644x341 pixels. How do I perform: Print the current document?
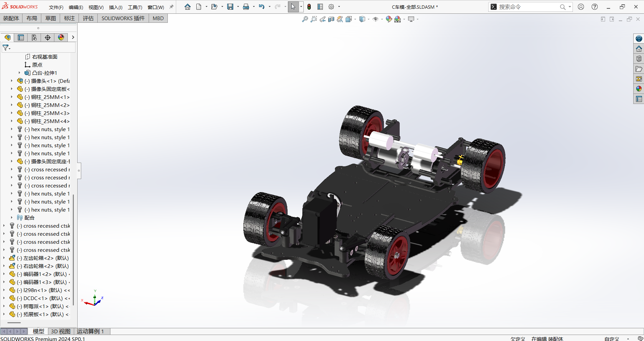click(246, 7)
